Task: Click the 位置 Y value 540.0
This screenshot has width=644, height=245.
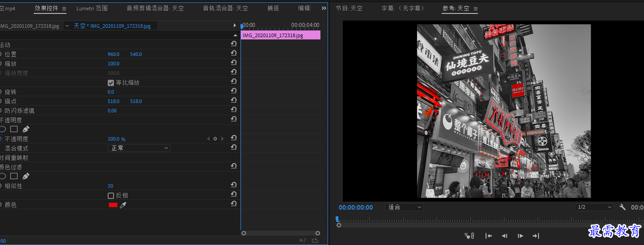Action: tap(136, 54)
